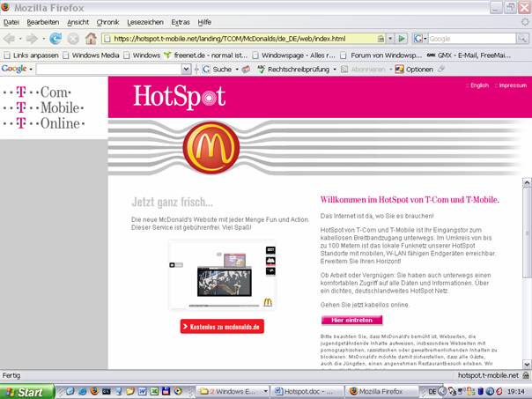Click the page scrollbar up arrow
Screen dimensions: 532x399
(x=527, y=182)
